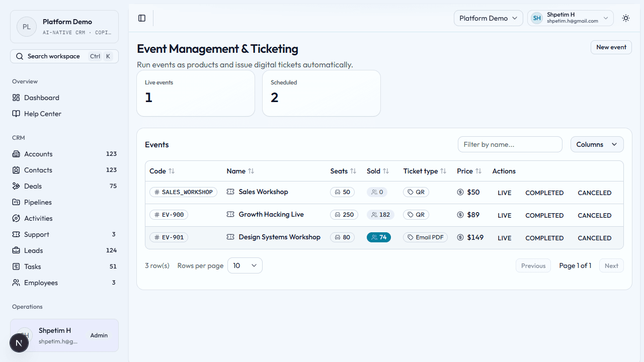Select the Dashboard icon in the sidebar

(17, 98)
